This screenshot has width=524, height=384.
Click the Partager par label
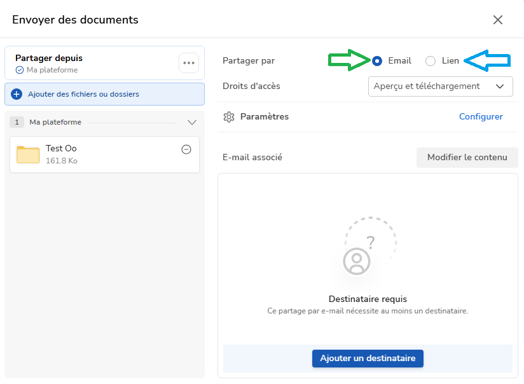tap(249, 61)
